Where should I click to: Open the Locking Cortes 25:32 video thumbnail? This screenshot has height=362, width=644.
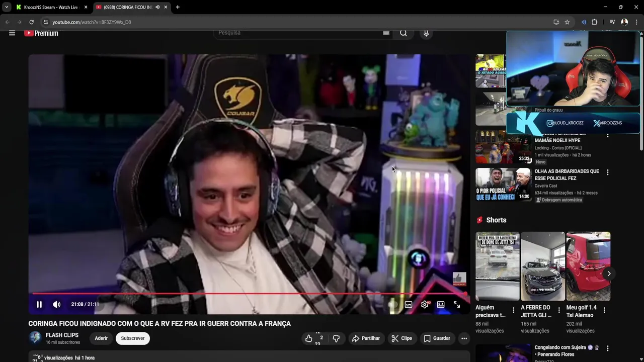coord(503,147)
